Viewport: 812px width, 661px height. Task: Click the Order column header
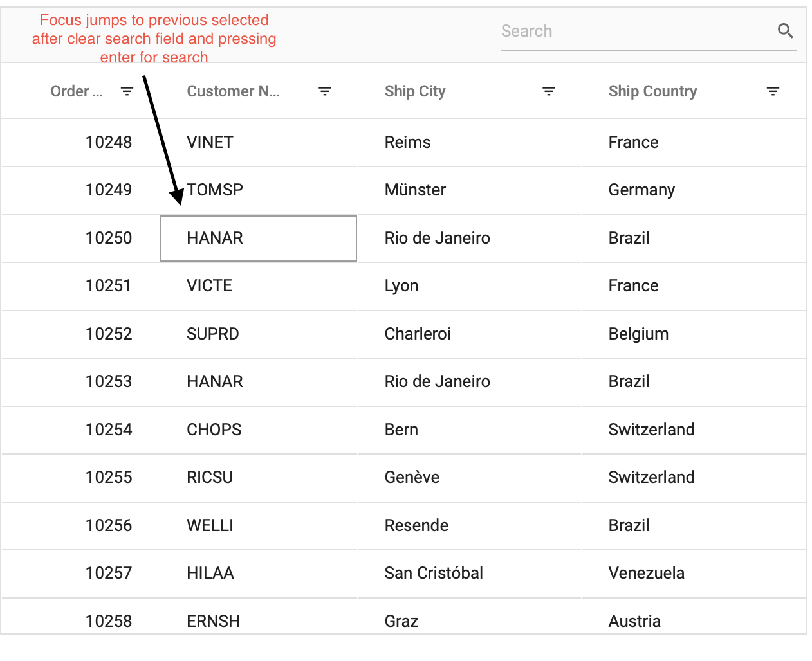click(76, 91)
